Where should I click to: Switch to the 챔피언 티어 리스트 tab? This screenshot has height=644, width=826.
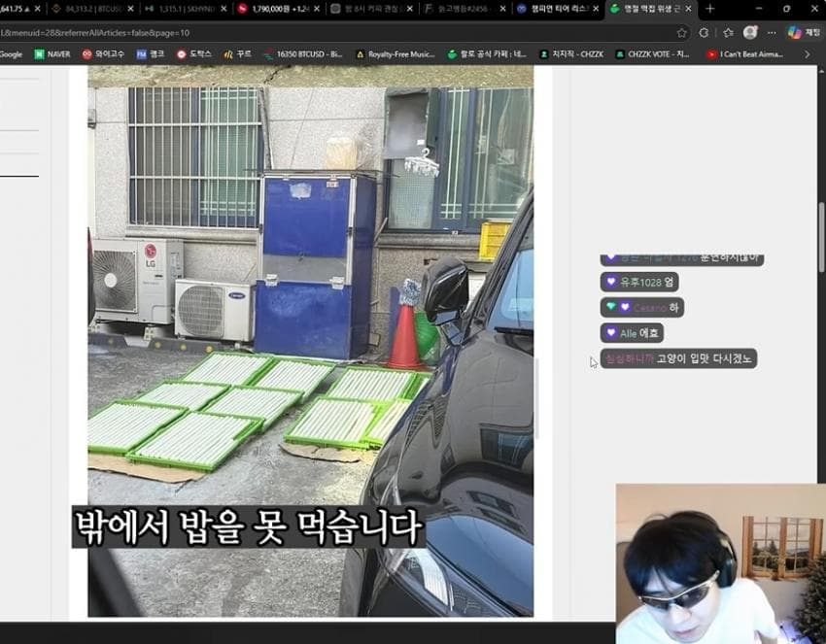558,9
